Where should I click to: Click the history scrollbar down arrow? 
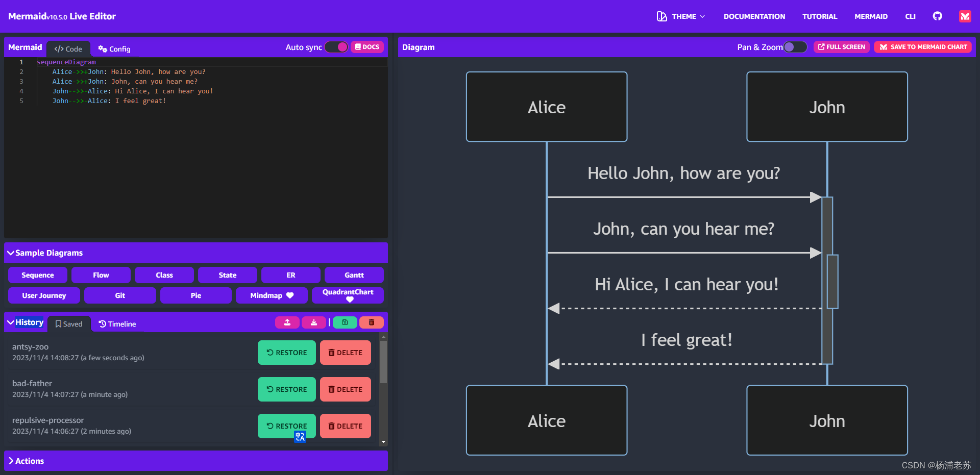pos(383,442)
